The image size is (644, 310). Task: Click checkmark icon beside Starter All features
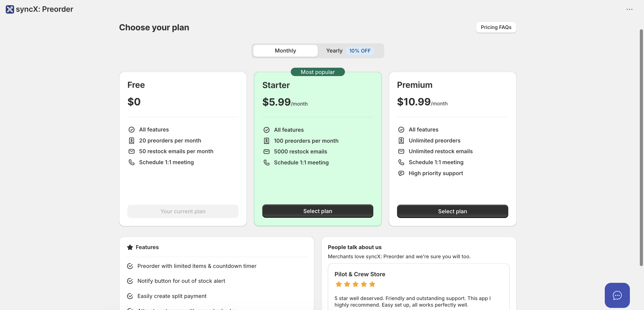click(267, 130)
